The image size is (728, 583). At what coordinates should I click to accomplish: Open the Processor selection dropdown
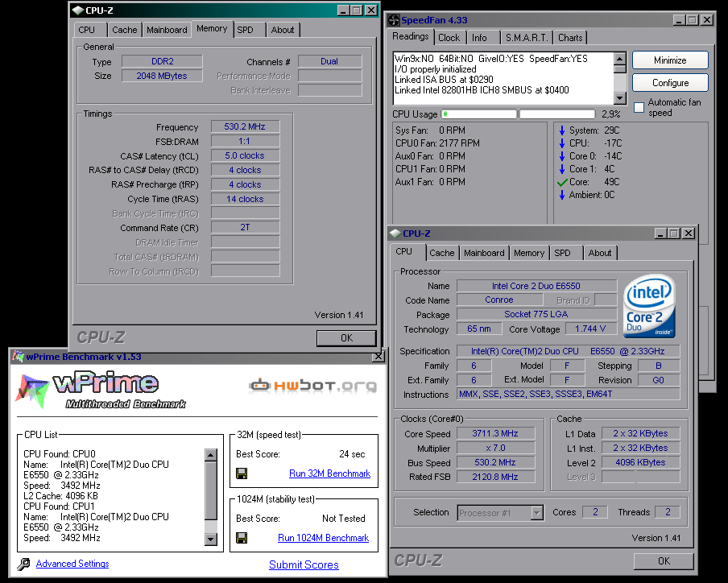tap(537, 513)
